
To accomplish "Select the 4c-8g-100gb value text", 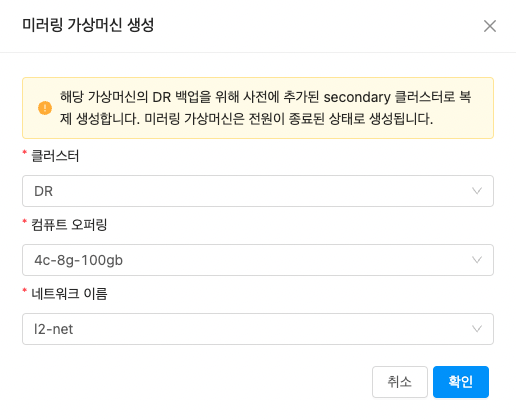I will pos(79,260).
